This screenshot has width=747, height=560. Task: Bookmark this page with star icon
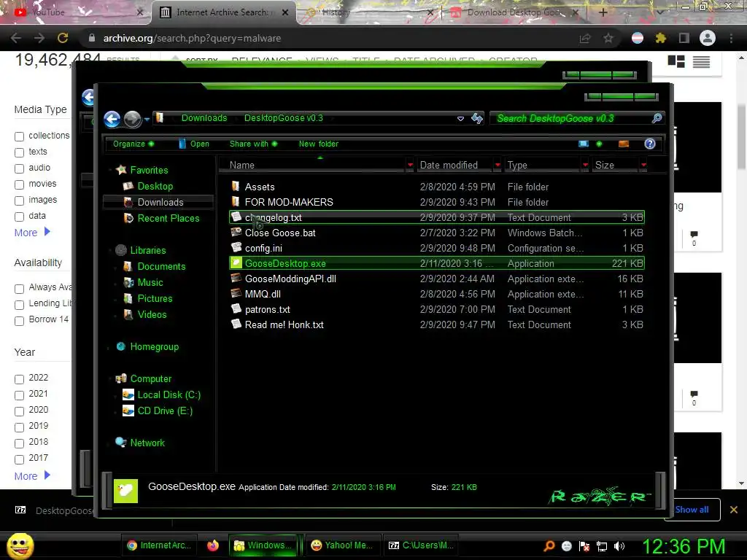tap(608, 38)
